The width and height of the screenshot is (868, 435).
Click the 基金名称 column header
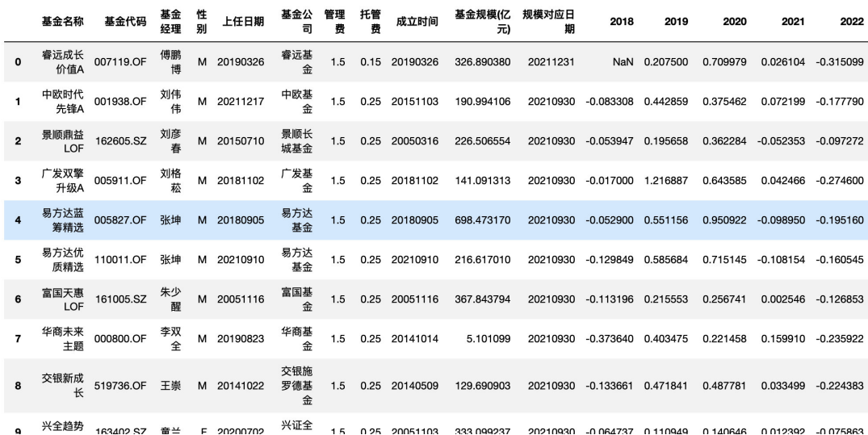62,22
